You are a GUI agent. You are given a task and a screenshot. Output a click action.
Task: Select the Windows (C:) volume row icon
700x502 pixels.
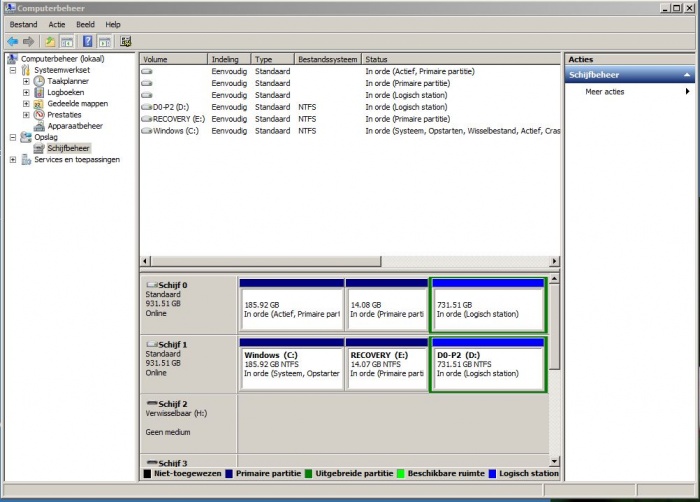click(x=147, y=131)
